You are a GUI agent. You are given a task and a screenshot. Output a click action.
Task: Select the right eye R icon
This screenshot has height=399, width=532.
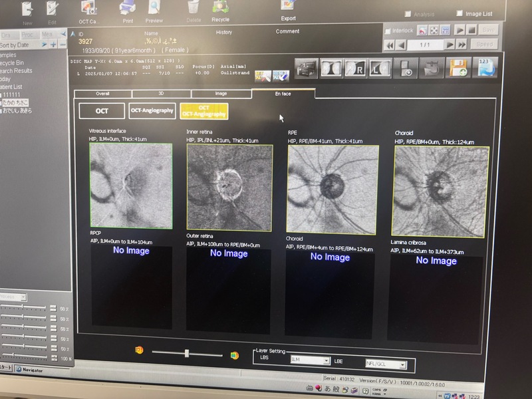[x=356, y=68]
